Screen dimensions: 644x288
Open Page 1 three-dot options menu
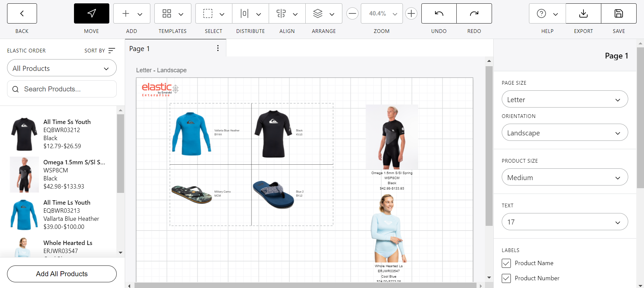pyautogui.click(x=218, y=48)
